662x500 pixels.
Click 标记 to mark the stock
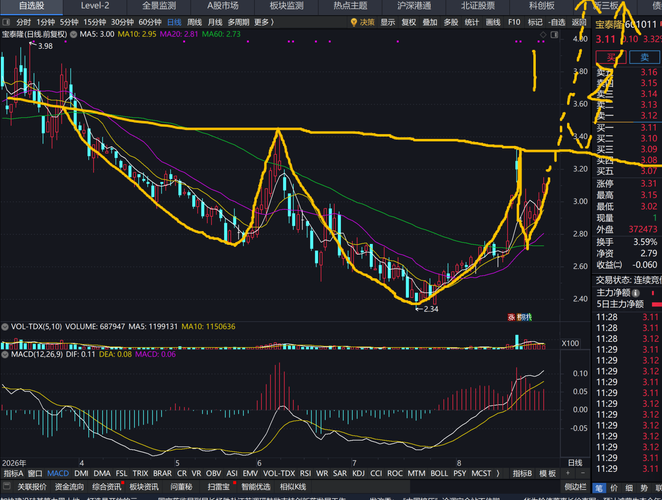tap(535, 22)
